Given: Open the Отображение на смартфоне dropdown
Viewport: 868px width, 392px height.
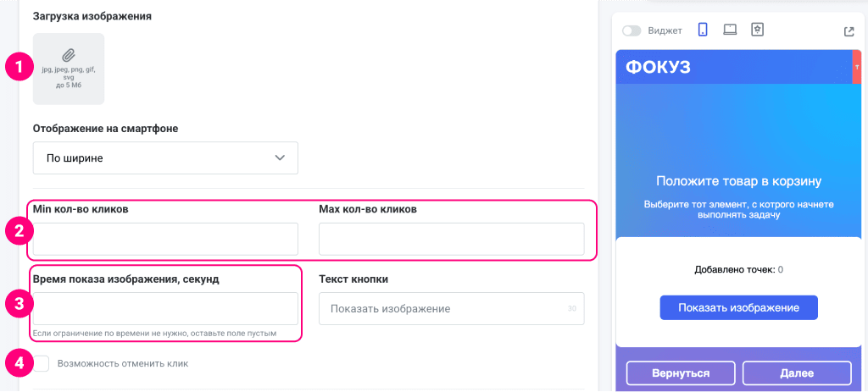Looking at the screenshot, I should pos(165,157).
